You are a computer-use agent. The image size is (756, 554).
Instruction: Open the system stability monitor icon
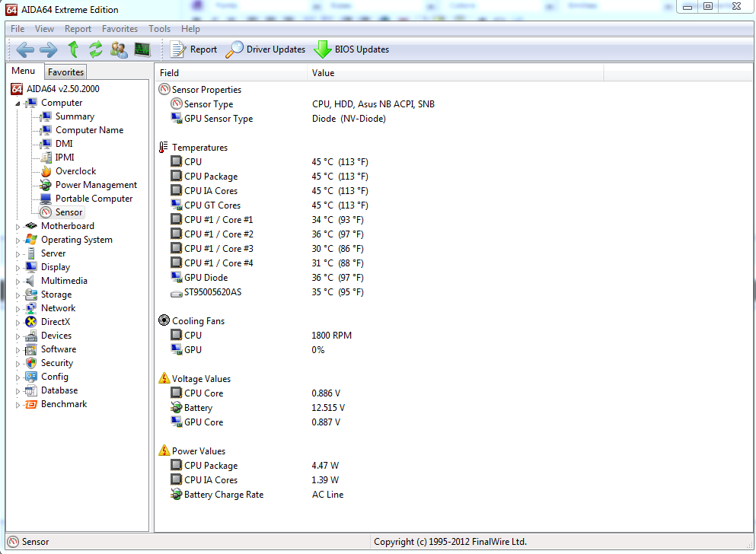[142, 49]
